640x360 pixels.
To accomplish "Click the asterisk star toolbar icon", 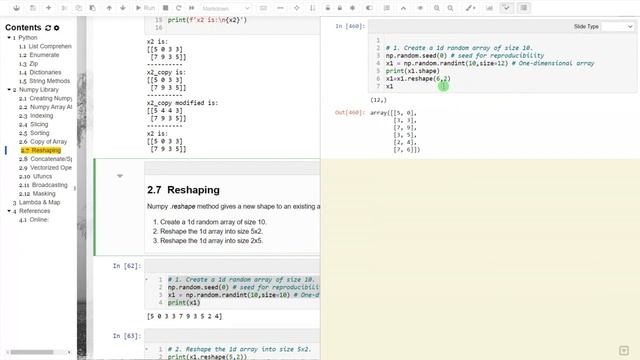I will pos(353,8).
